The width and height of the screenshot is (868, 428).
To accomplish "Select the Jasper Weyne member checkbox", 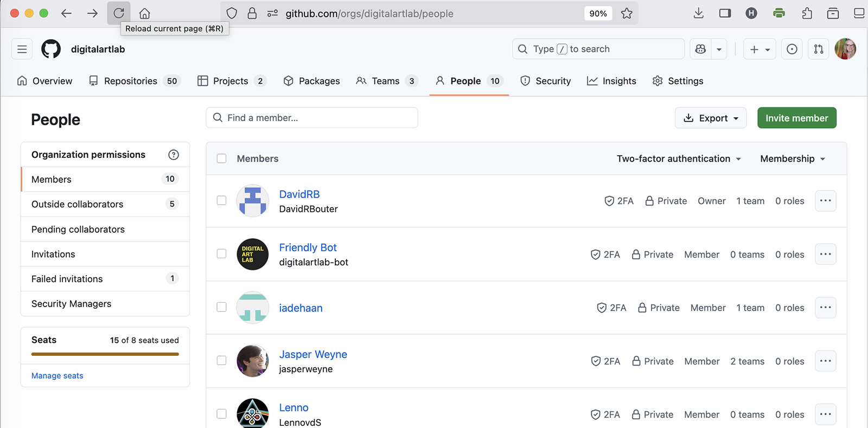I will pos(221,361).
